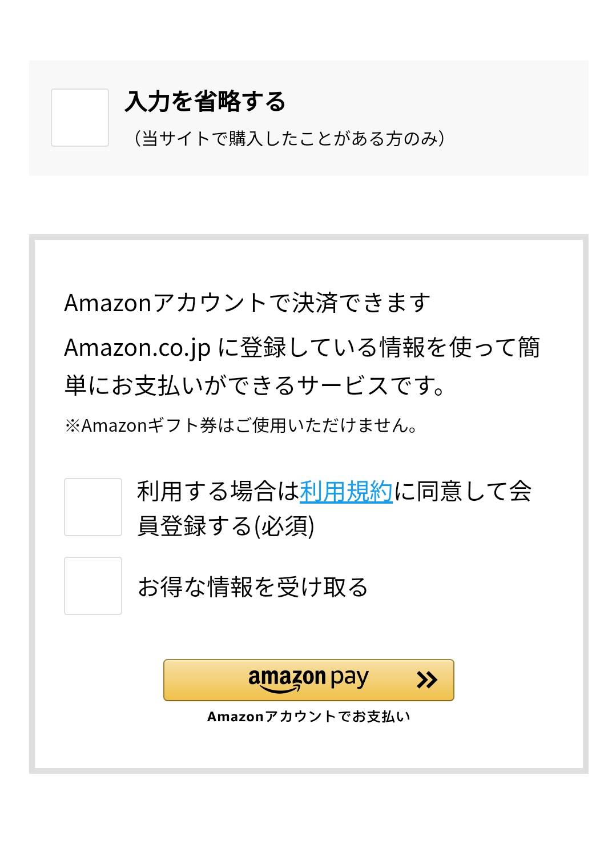Click the Amazon smile arrow under the logo
The height and width of the screenshot is (856, 616).
click(280, 689)
